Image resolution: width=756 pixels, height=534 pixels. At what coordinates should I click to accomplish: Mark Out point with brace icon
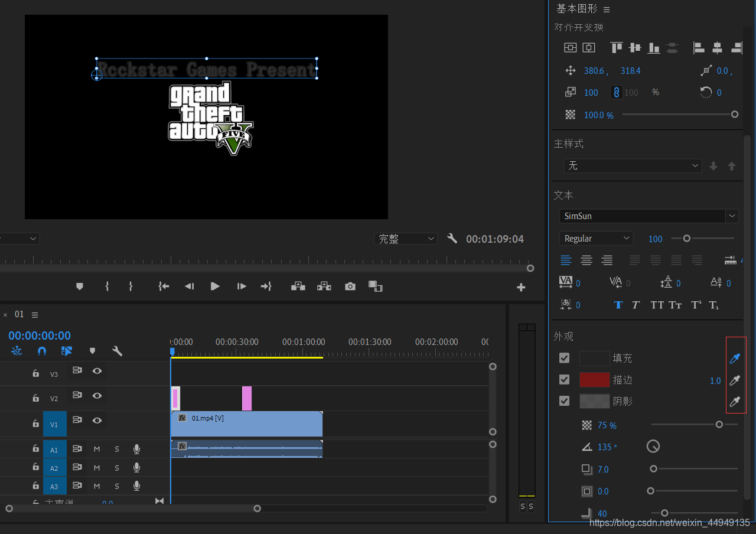(x=131, y=286)
